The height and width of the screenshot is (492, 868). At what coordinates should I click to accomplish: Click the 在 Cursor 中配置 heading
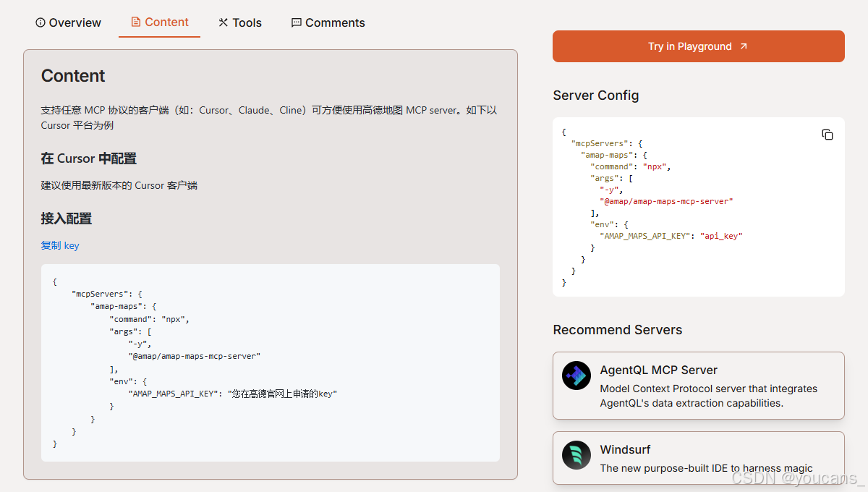89,158
